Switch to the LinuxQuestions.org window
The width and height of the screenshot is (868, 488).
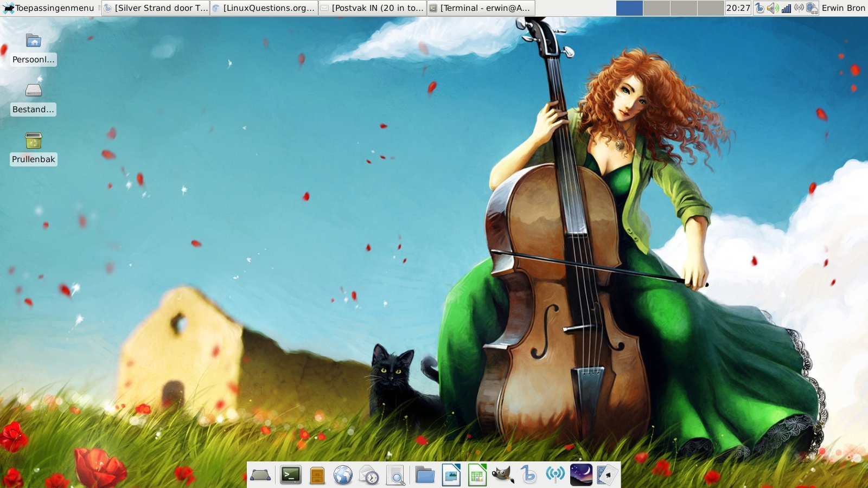pos(264,8)
